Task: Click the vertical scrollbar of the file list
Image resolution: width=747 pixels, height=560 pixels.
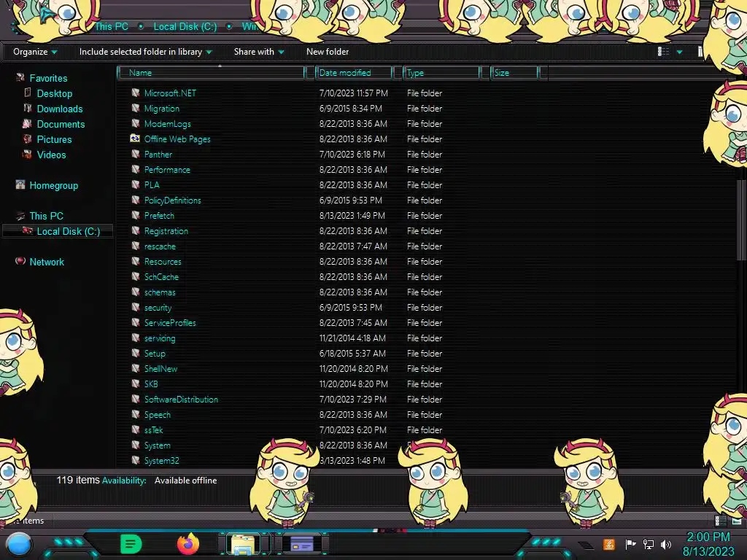Action: (x=741, y=220)
